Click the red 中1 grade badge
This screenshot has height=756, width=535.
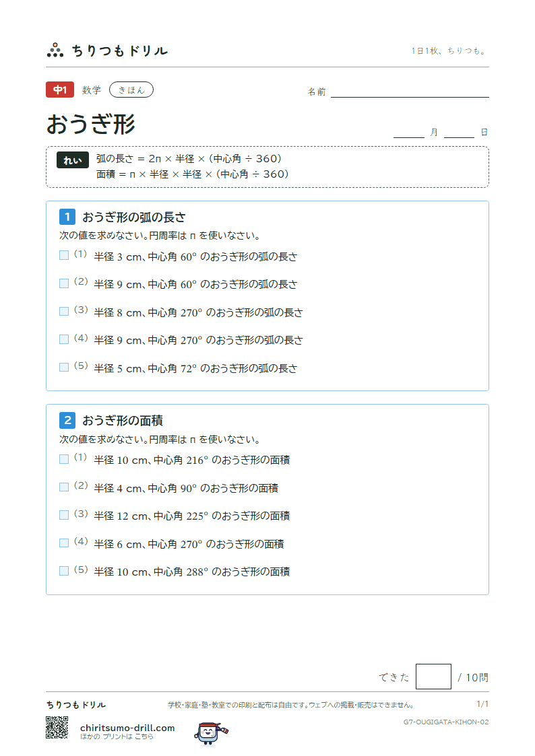pos(60,90)
